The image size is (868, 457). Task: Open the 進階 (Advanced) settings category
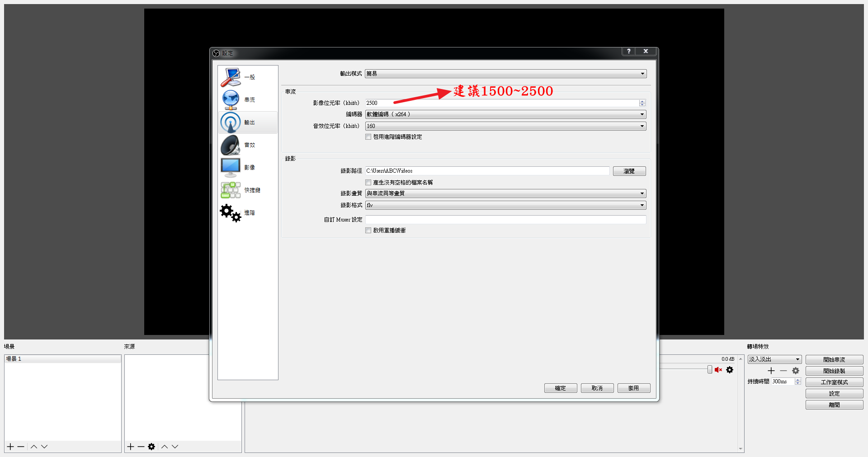point(248,213)
